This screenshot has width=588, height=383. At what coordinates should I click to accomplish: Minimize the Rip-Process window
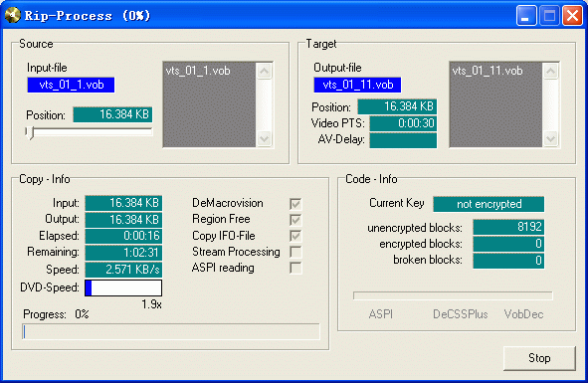point(525,16)
